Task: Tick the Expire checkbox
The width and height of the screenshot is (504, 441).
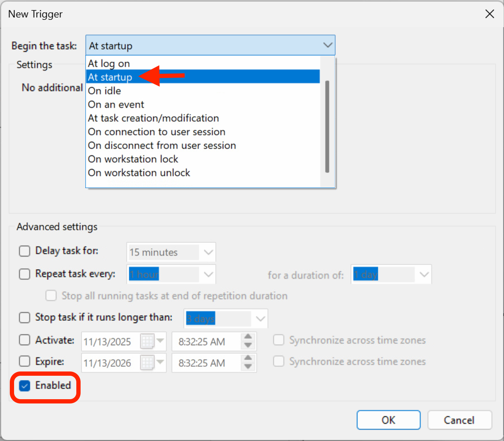Action: click(x=25, y=362)
